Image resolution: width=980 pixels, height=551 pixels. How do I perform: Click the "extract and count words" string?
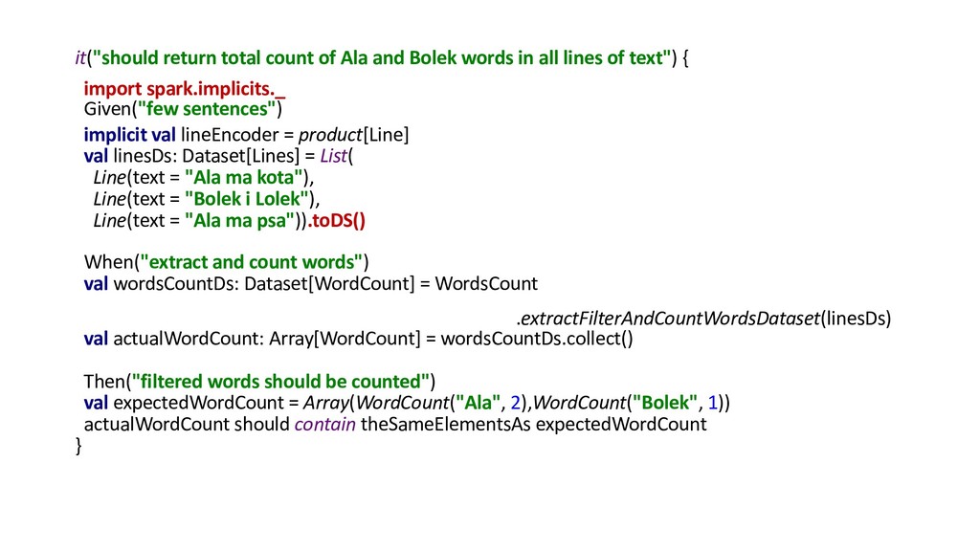click(251, 262)
